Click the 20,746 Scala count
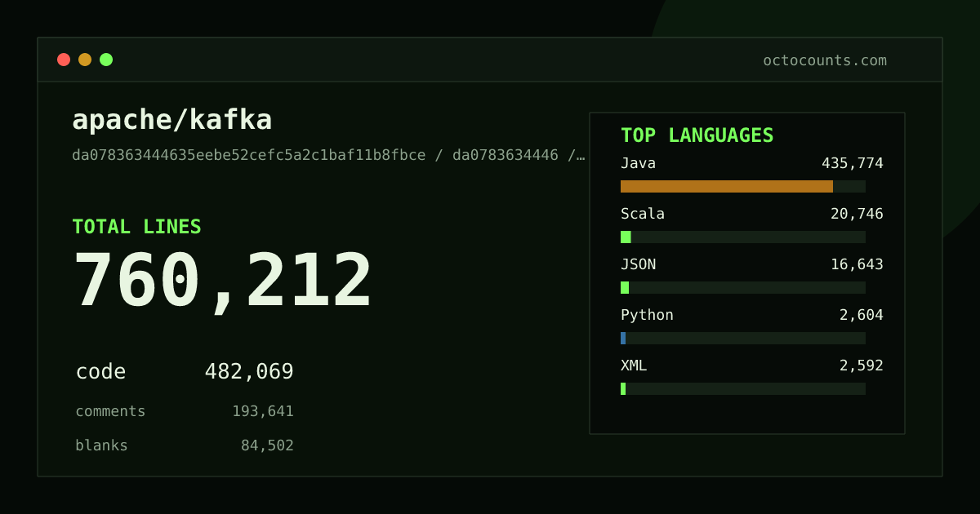Image resolution: width=980 pixels, height=514 pixels. click(x=857, y=214)
